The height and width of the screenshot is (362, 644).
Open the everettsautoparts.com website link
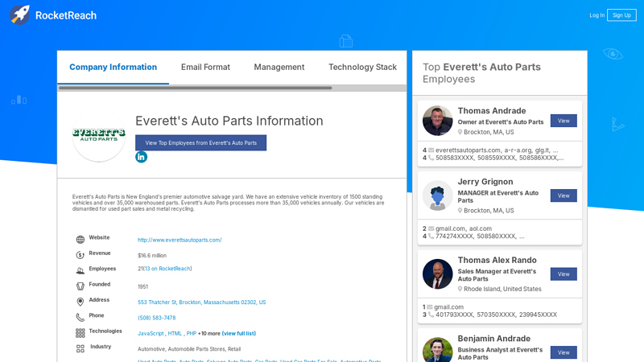point(180,240)
